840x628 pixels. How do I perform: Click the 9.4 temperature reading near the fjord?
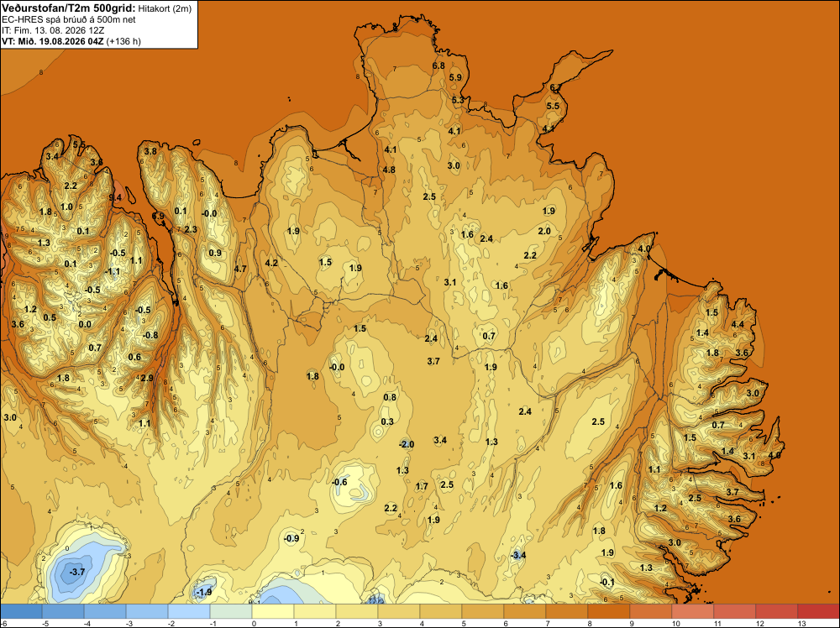pyautogui.click(x=115, y=197)
